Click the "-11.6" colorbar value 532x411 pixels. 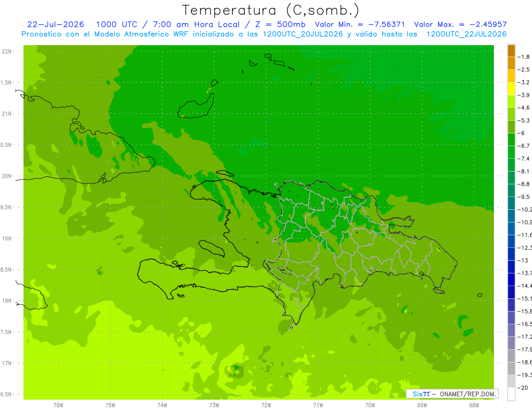[525, 235]
